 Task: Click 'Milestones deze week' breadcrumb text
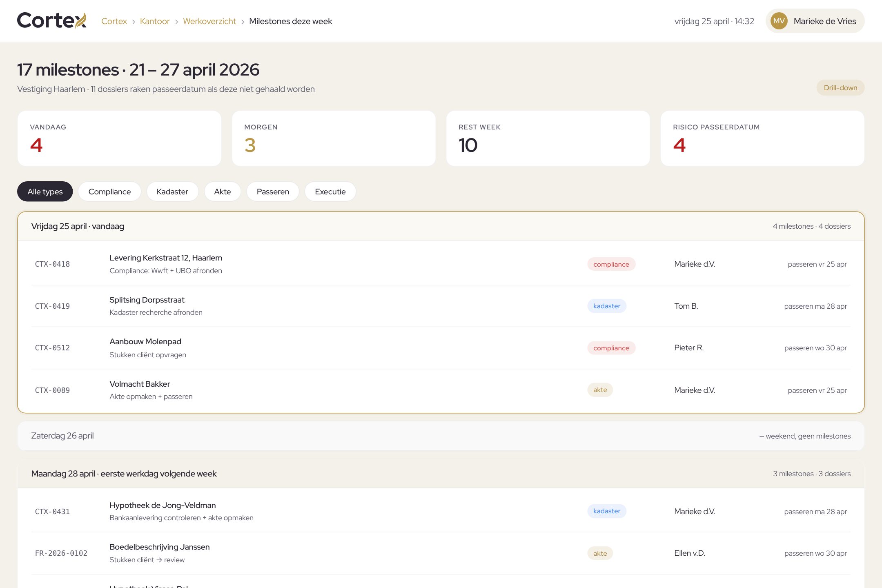tap(291, 21)
